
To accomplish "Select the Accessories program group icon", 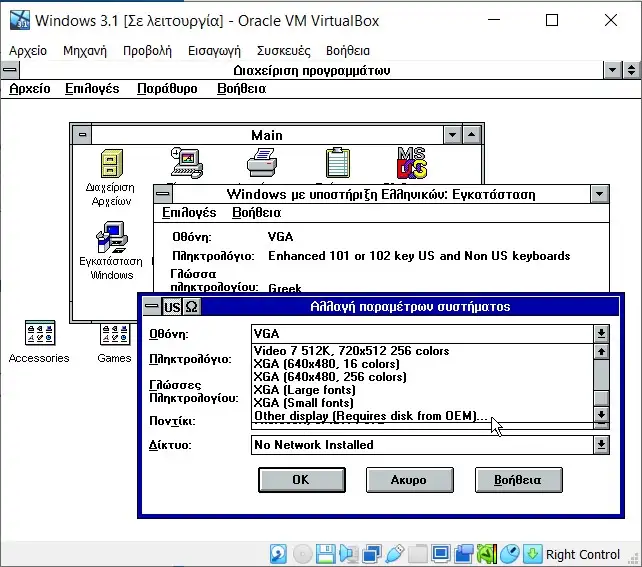I will (x=40, y=333).
